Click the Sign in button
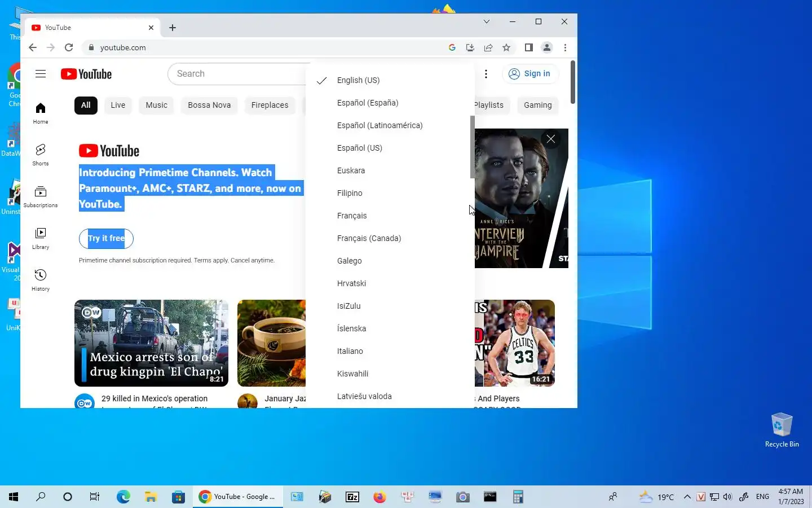812x508 pixels. click(530, 74)
